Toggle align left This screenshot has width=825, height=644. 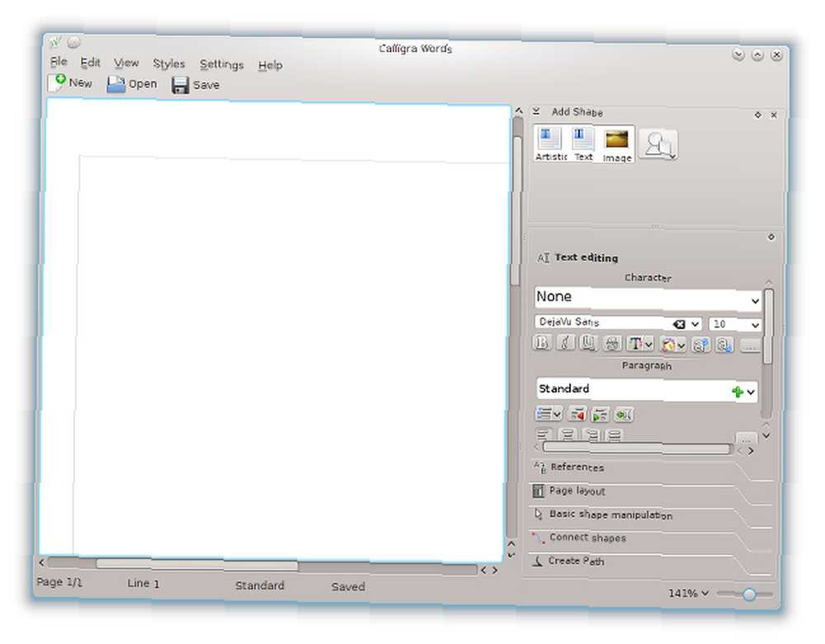click(544, 435)
